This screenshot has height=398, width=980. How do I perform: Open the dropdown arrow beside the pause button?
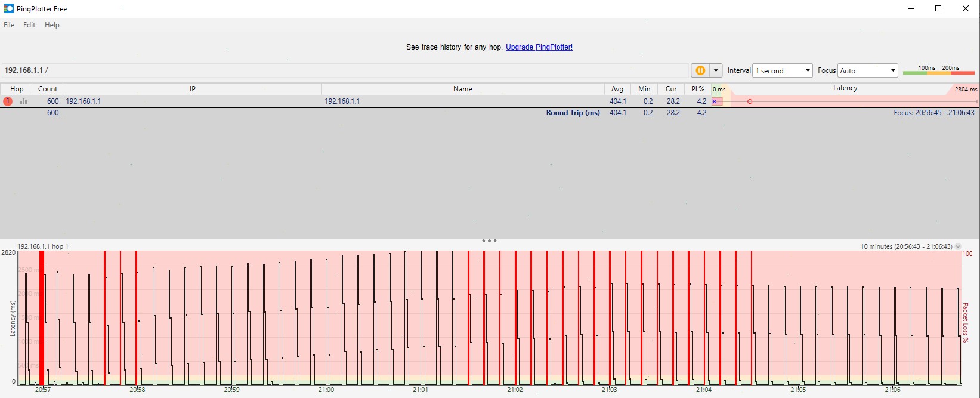coord(716,70)
